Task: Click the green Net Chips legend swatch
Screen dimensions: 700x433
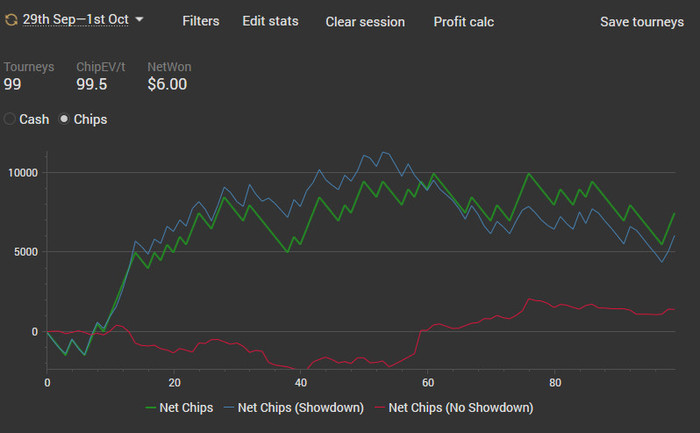Action: (150, 408)
